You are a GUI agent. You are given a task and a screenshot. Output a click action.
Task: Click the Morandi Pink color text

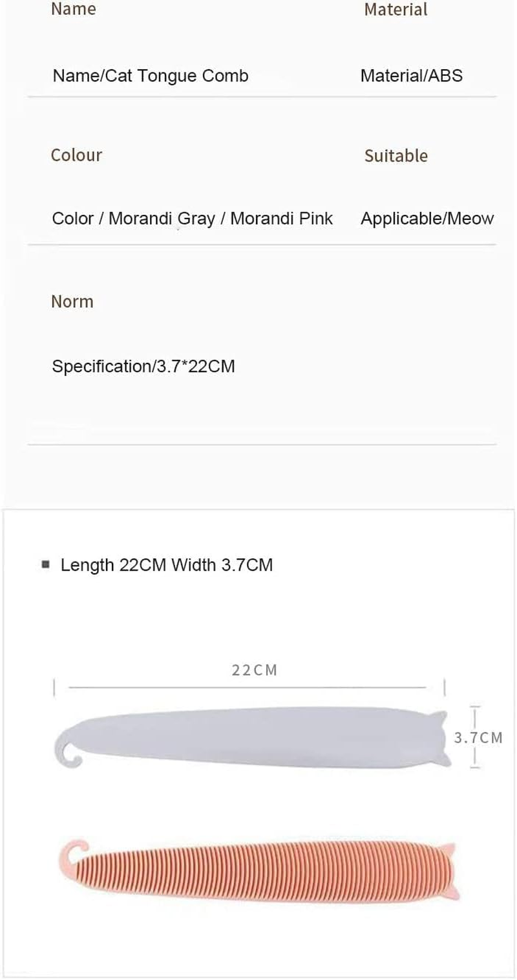coord(281,219)
